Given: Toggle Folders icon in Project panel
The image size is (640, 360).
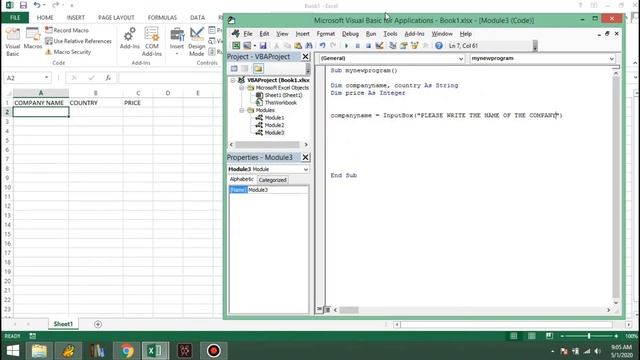Looking at the screenshot, I should 258,69.
